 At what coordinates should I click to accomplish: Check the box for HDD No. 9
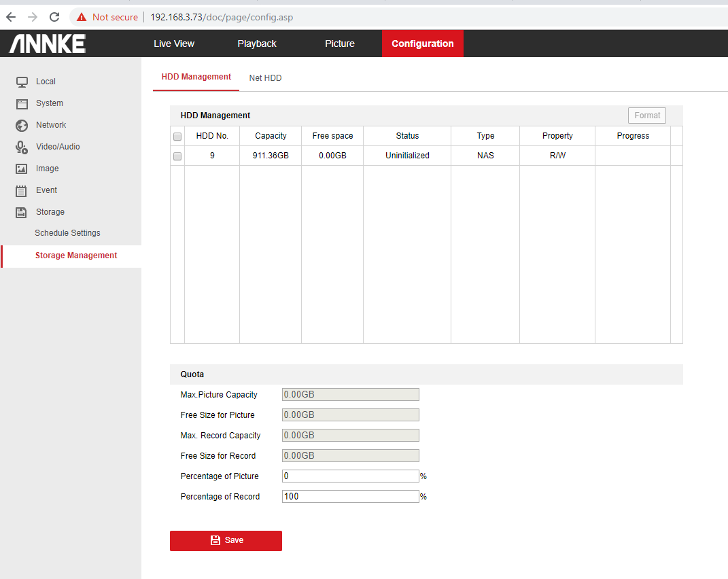177,156
